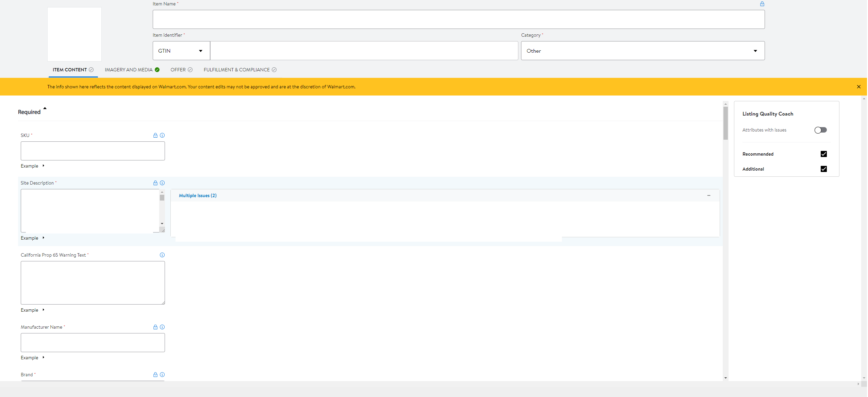This screenshot has height=397, width=868.
Task: Click the SKU info icon
Action: tap(162, 135)
